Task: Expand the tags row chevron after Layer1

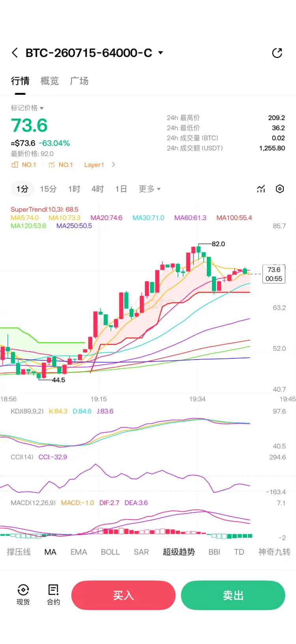Action: (113, 165)
